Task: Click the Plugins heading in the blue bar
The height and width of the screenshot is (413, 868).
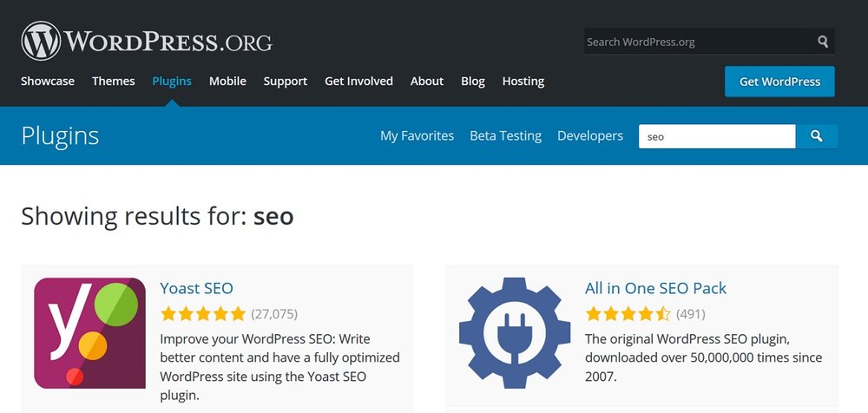Action: tap(60, 136)
